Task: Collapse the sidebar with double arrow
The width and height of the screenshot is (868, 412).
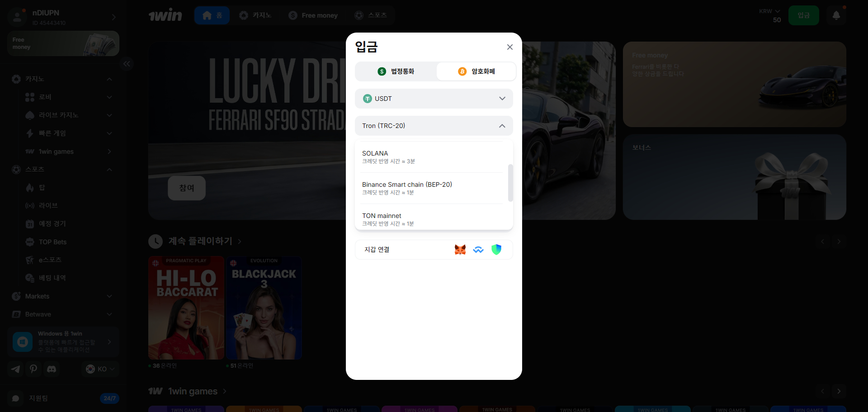Action: tap(127, 64)
